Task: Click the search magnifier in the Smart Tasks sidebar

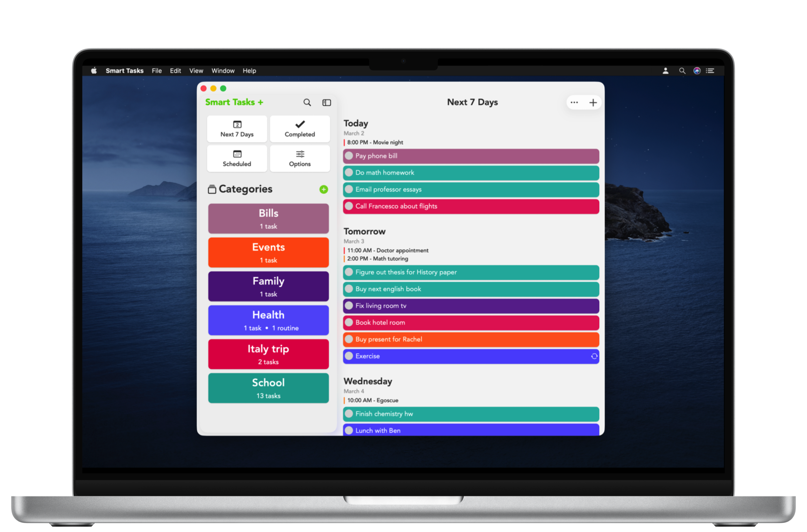Action: (x=307, y=103)
